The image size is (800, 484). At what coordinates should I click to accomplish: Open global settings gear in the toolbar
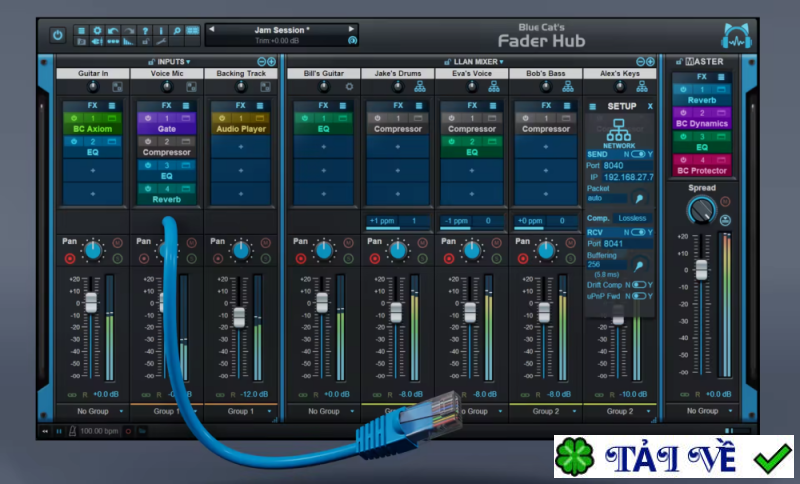point(97,31)
